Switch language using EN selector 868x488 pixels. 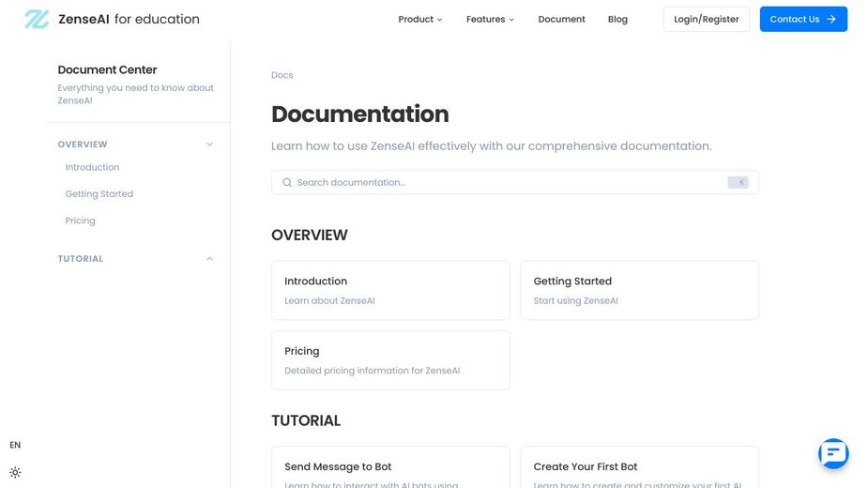(x=15, y=445)
